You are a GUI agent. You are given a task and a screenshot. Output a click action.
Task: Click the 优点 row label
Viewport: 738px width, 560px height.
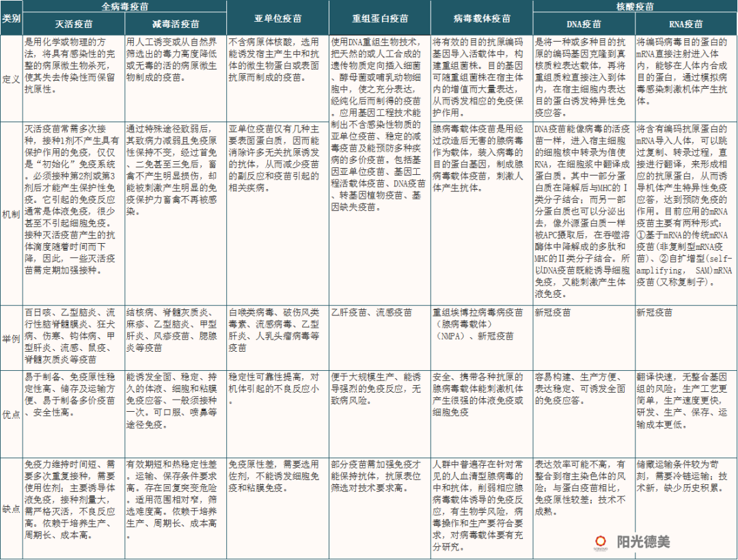pos(11,414)
